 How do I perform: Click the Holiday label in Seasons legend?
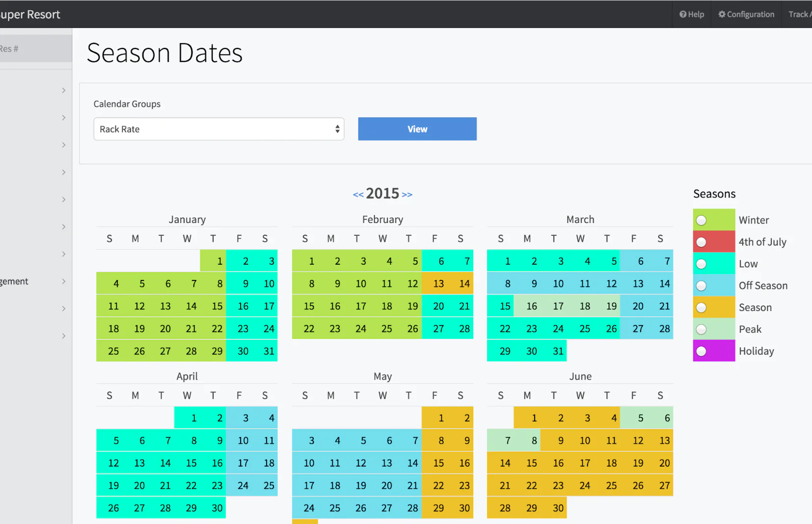click(756, 351)
